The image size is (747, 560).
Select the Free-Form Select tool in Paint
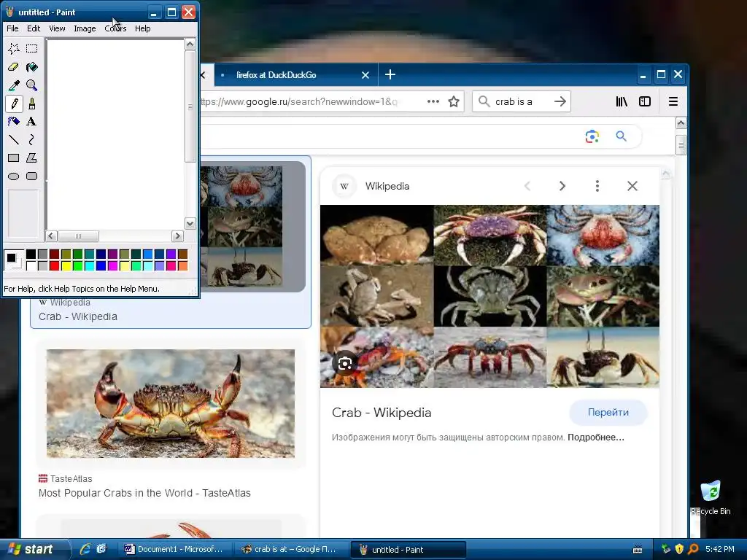tap(14, 48)
